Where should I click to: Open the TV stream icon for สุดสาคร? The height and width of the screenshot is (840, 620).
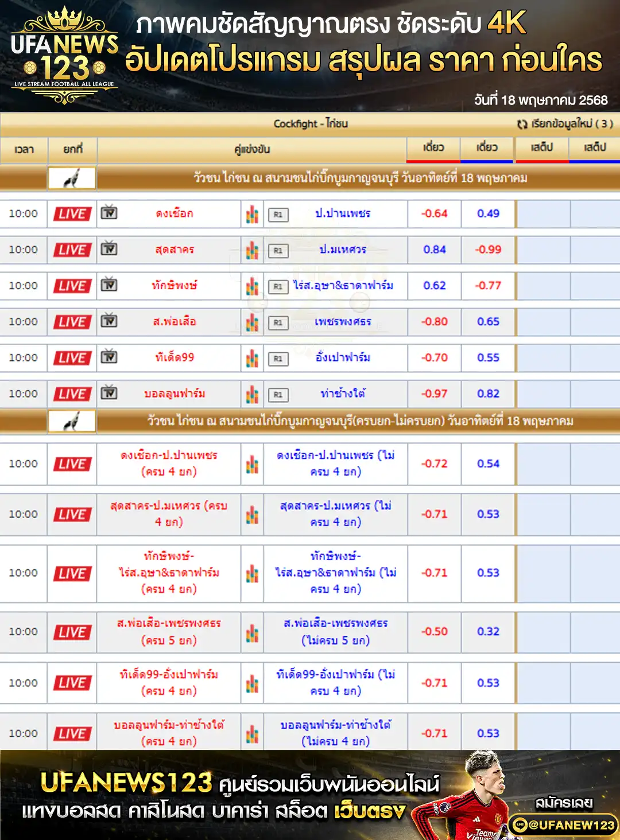coord(109,249)
